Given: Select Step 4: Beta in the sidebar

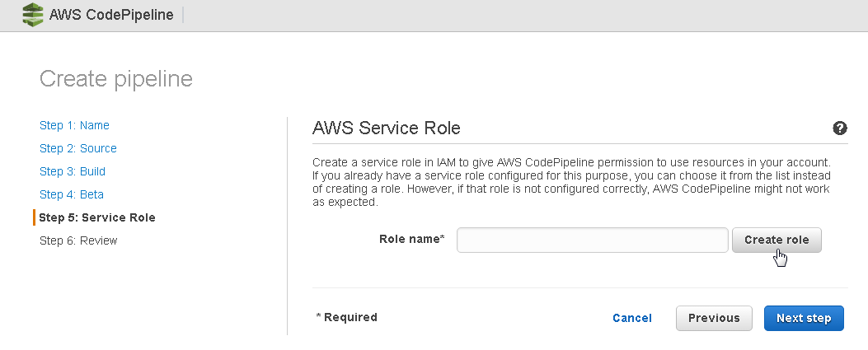Looking at the screenshot, I should [x=72, y=194].
